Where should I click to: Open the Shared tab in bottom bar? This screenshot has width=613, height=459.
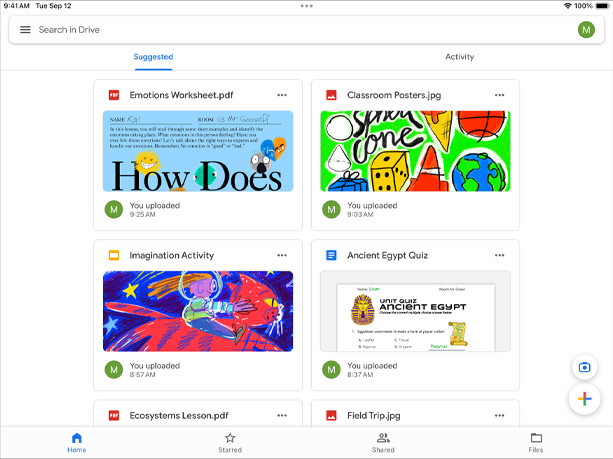point(383,442)
